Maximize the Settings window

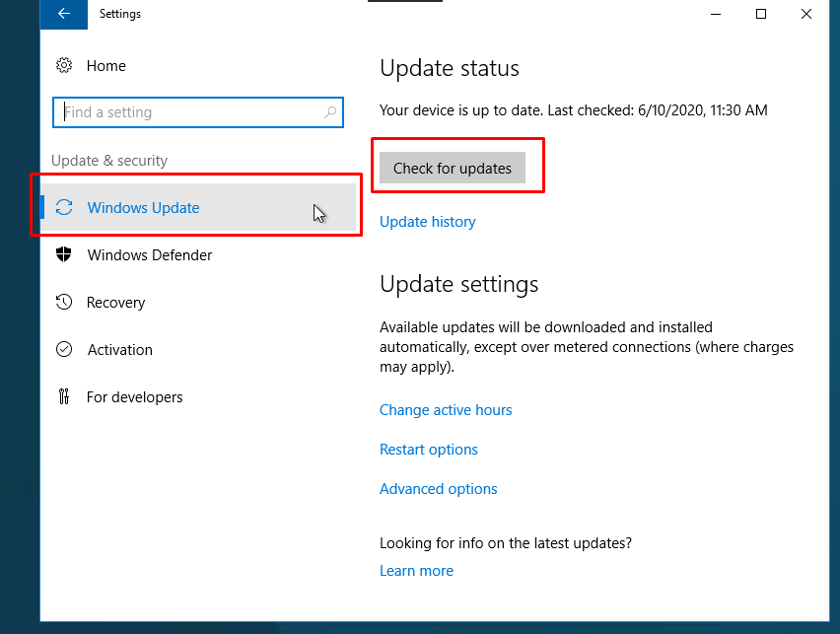761,14
